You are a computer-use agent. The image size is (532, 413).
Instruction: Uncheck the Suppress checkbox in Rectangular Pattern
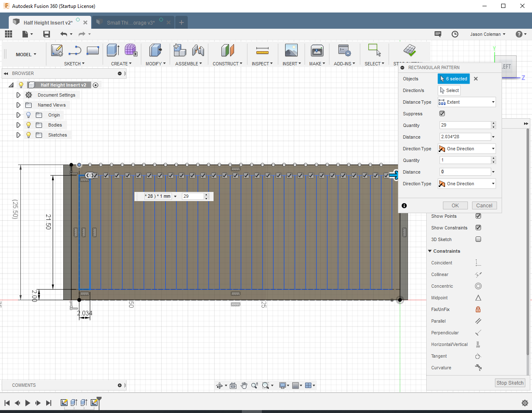click(442, 113)
